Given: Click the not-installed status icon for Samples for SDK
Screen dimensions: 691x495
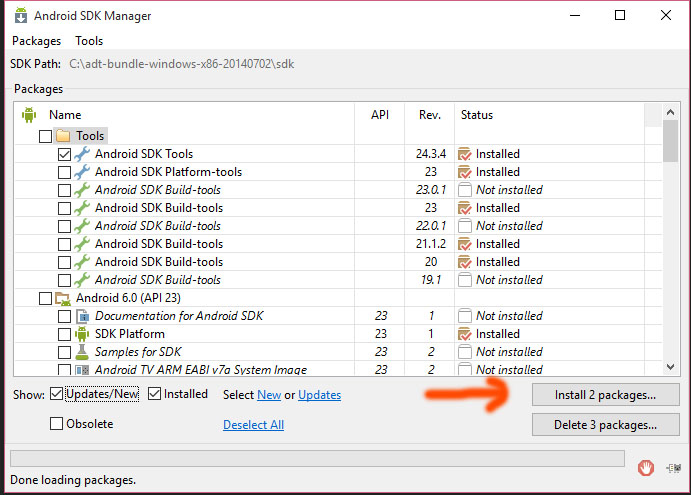Looking at the screenshot, I should coord(464,352).
